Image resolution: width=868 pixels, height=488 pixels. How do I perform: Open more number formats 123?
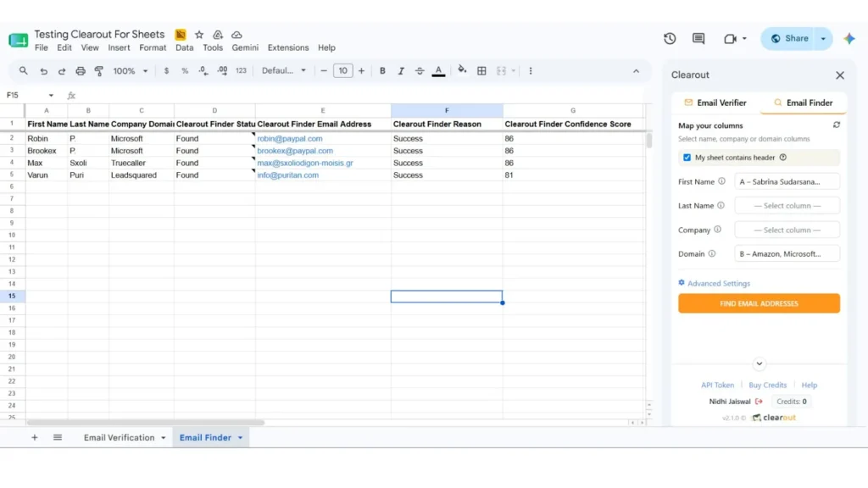click(241, 71)
